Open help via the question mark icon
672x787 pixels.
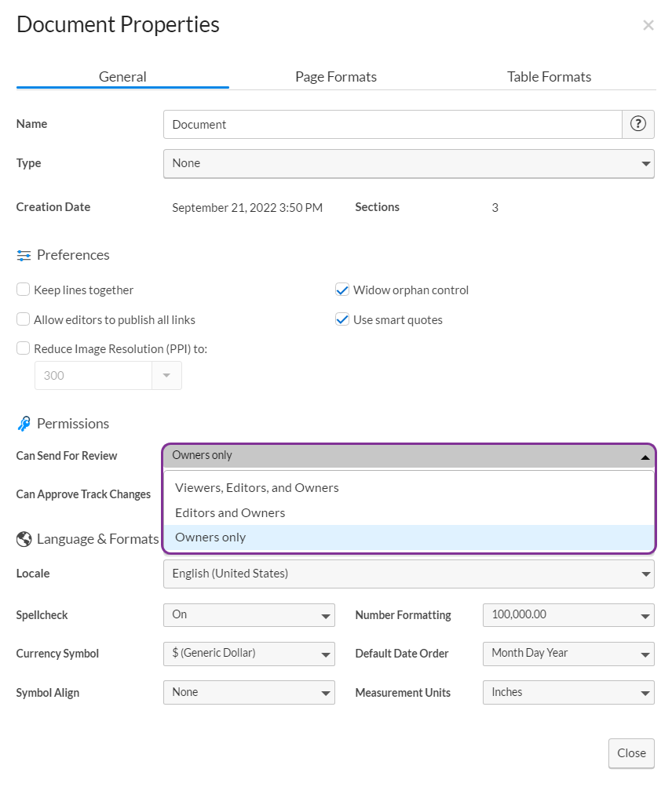[637, 124]
